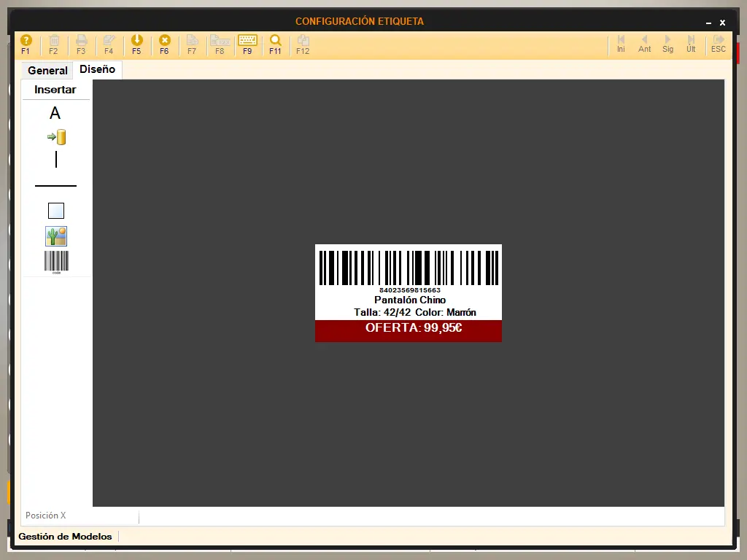Close the Configuración Etiqueta window
The width and height of the screenshot is (747, 560).
tap(722, 23)
